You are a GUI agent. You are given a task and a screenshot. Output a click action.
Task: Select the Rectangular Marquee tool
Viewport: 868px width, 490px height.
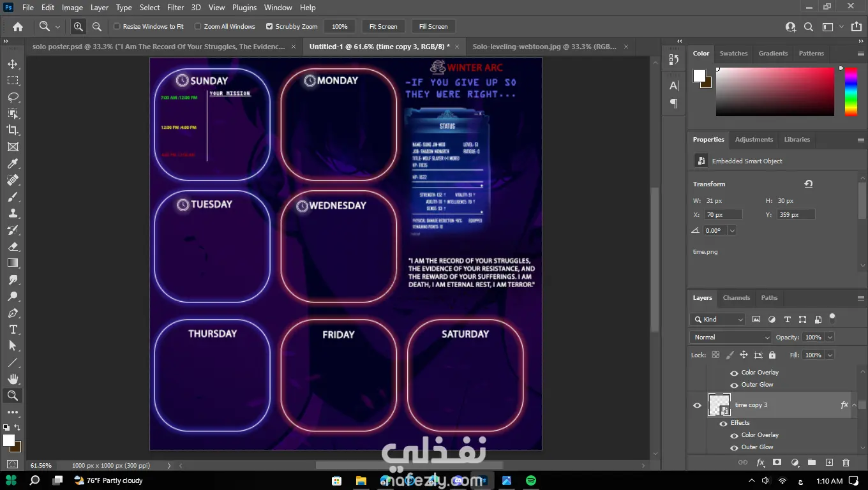point(13,80)
